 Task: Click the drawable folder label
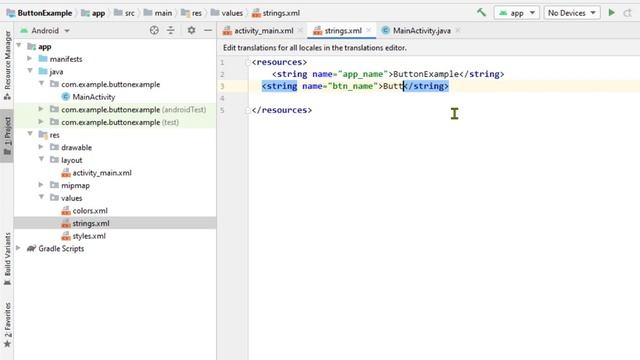(x=76, y=147)
